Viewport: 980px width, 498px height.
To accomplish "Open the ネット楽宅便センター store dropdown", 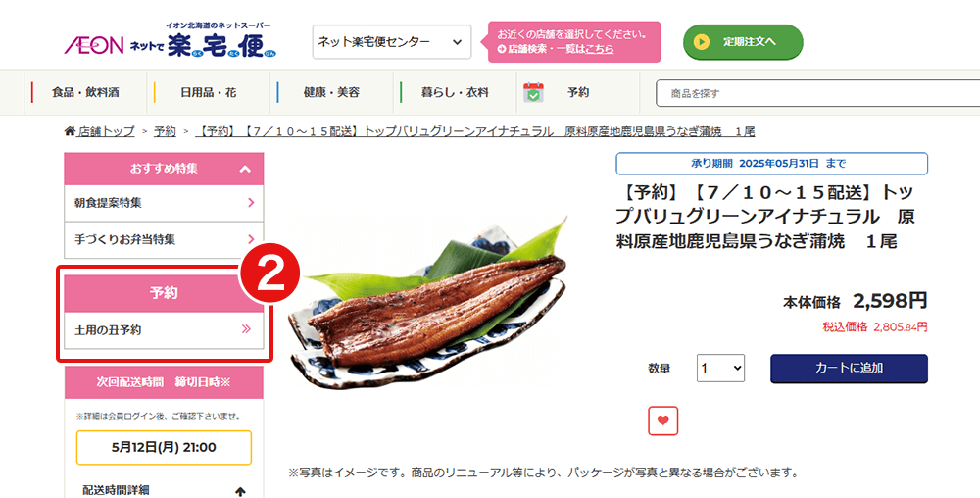I will [x=392, y=42].
